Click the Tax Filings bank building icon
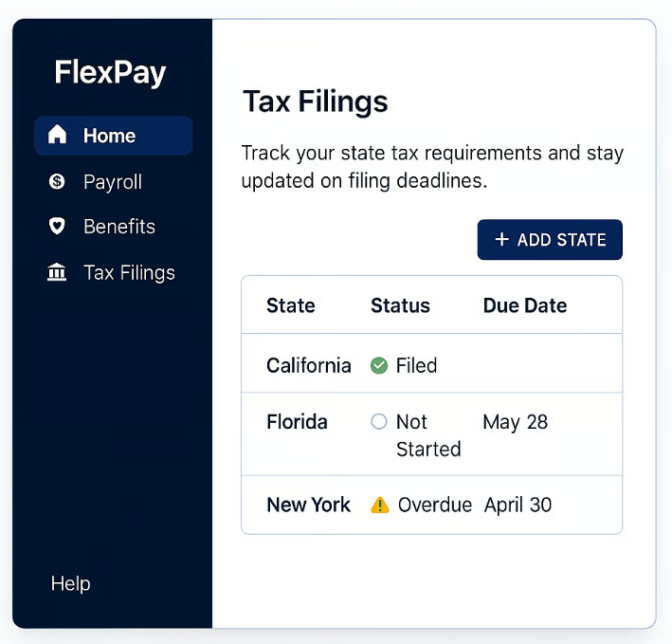This screenshot has height=644, width=672. 57,273
